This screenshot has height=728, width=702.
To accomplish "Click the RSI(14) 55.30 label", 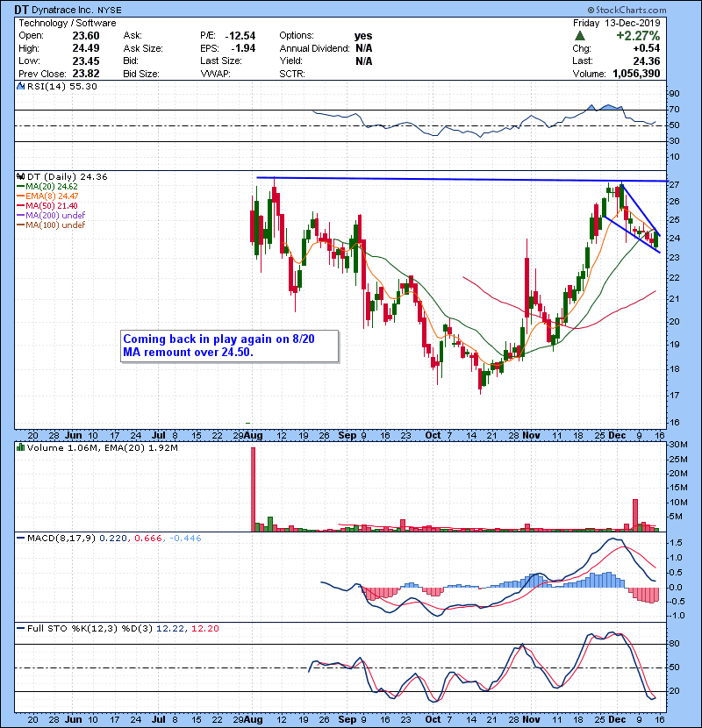I will (61, 86).
